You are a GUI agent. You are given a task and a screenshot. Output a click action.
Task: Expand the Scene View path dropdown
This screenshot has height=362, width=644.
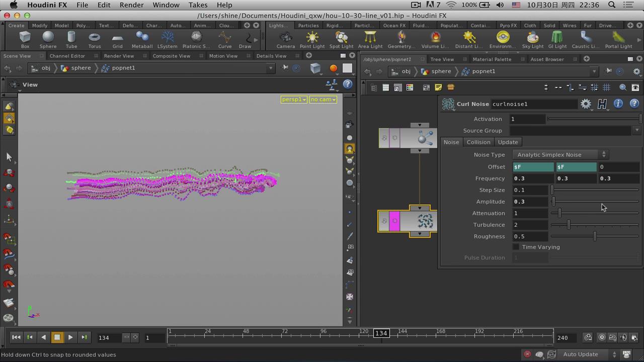coord(270,68)
